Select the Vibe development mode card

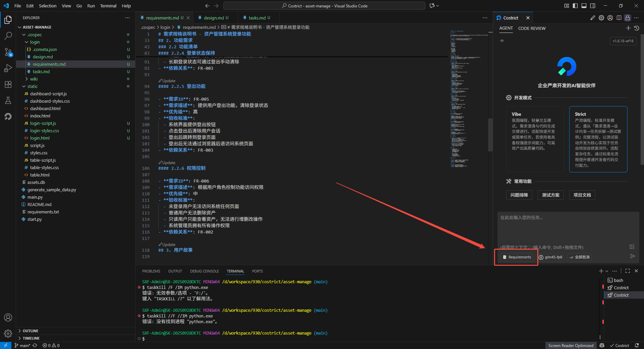(535, 139)
